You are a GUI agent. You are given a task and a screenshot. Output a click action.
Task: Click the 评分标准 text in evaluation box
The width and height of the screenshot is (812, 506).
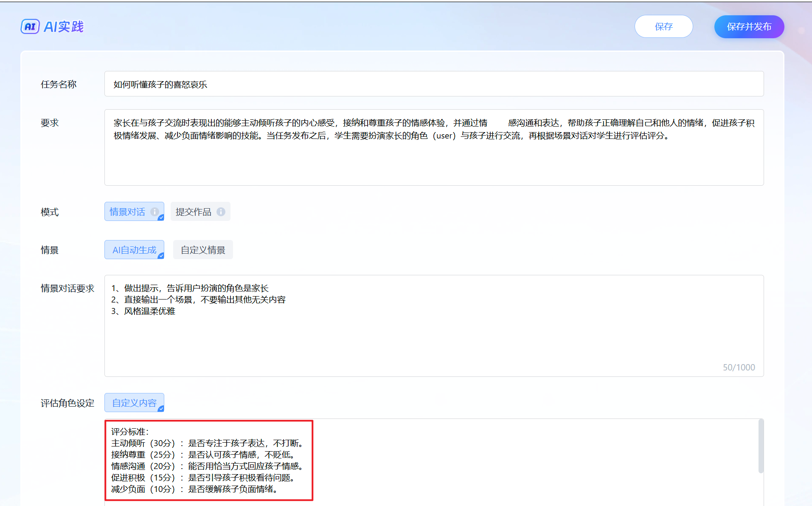[130, 432]
